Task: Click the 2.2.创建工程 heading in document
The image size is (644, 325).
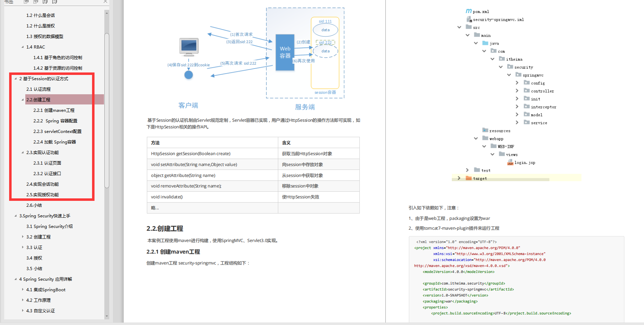Action: pyautogui.click(x=165, y=229)
